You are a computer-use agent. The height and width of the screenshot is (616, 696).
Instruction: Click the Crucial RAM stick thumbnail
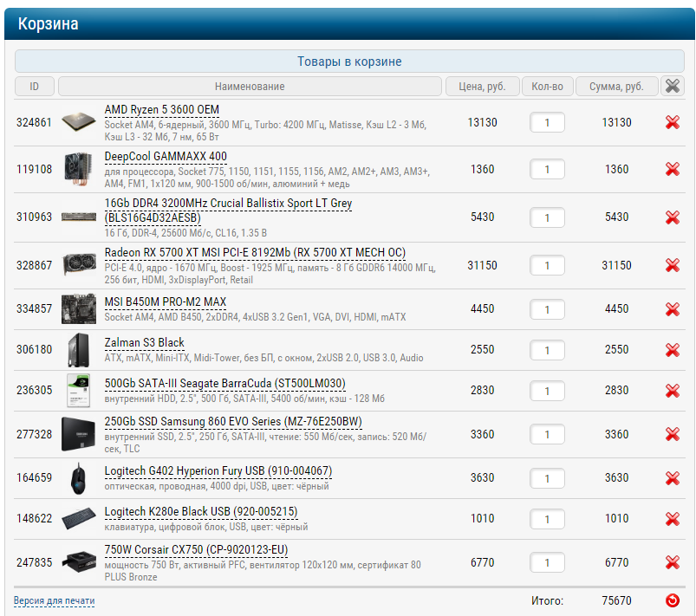point(79,217)
